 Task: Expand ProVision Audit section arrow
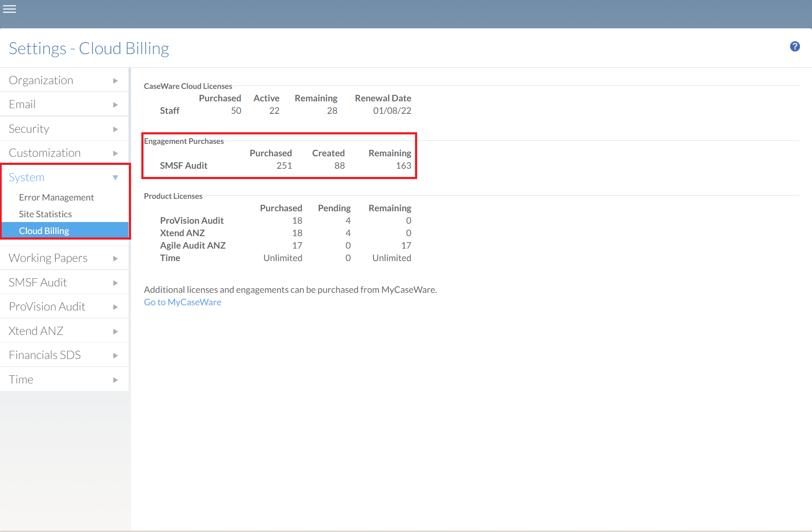[x=115, y=307]
